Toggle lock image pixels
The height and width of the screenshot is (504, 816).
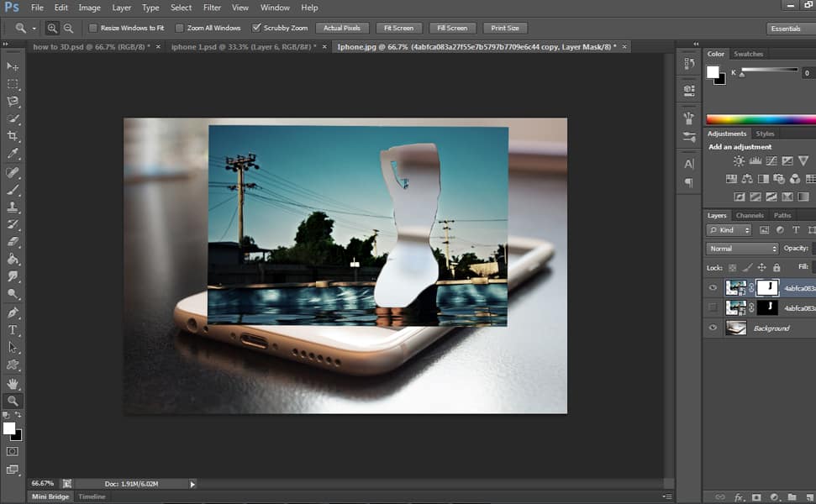747,268
